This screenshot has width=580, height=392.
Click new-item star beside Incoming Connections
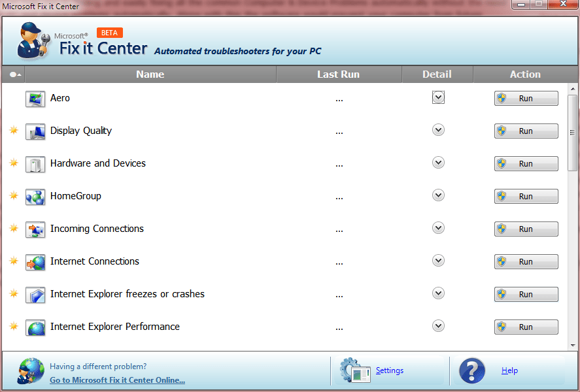click(14, 228)
